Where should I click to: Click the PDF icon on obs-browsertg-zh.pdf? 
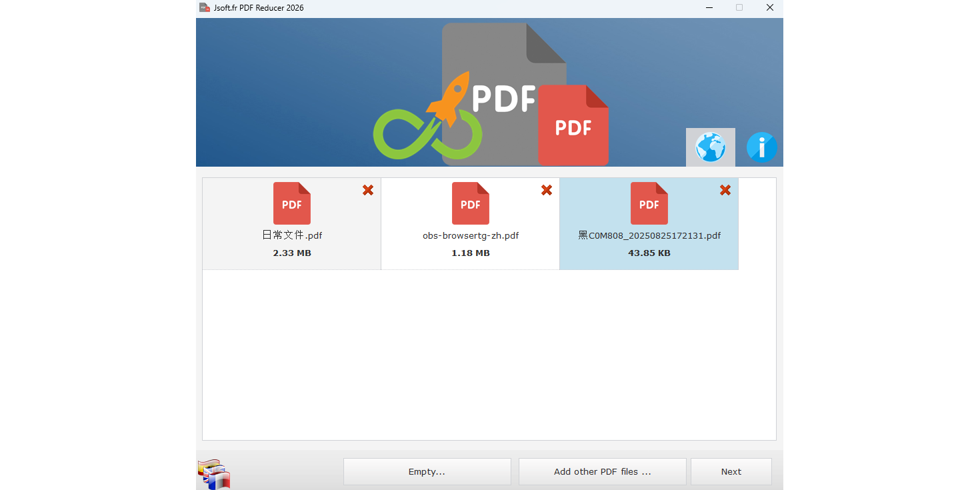tap(470, 203)
